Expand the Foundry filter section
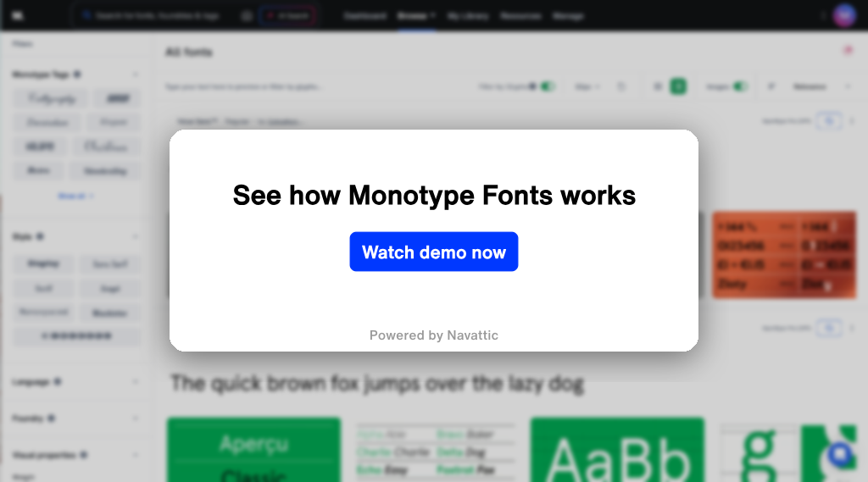This screenshot has height=482, width=868. click(x=136, y=418)
